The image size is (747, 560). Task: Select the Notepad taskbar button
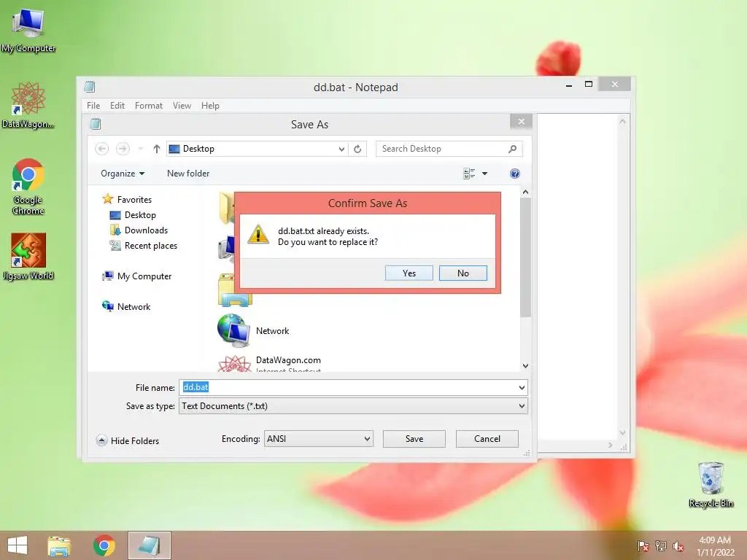149,545
